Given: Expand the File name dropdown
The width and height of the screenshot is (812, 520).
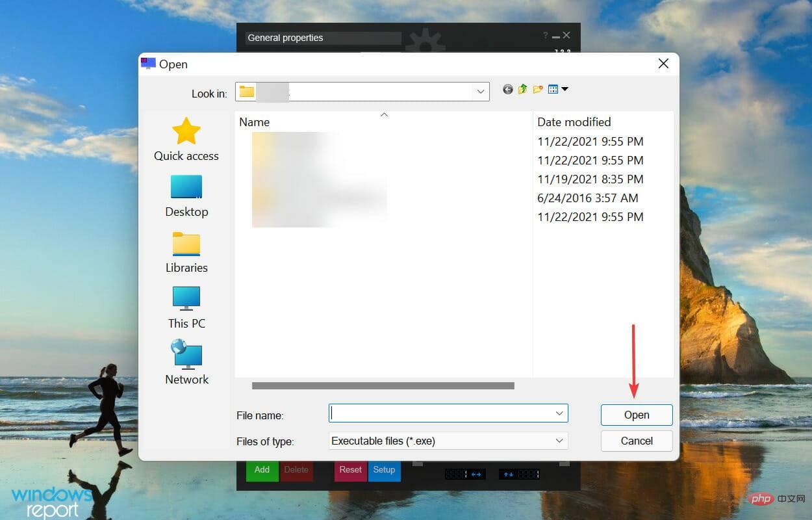Looking at the screenshot, I should (x=559, y=413).
